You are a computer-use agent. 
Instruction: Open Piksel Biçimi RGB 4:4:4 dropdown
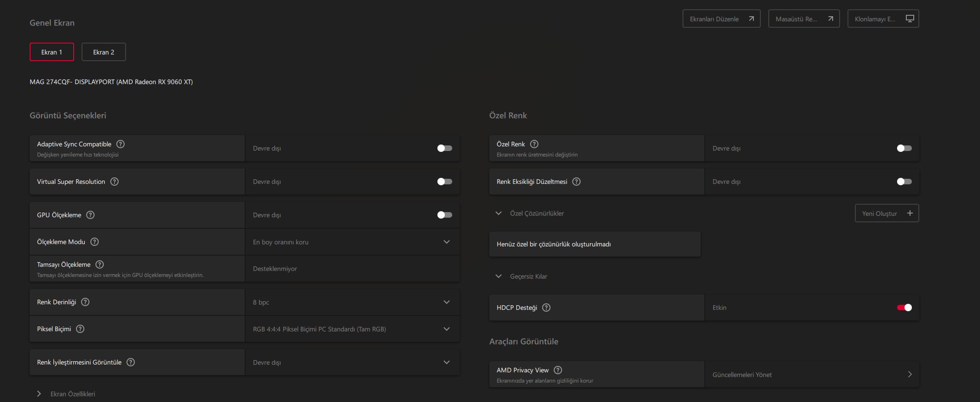(352, 329)
